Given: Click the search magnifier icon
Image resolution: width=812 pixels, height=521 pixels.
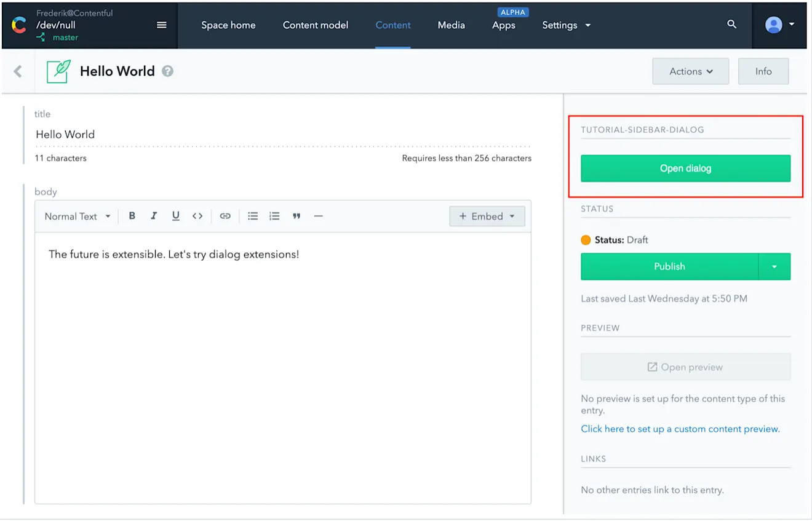Looking at the screenshot, I should pyautogui.click(x=731, y=25).
